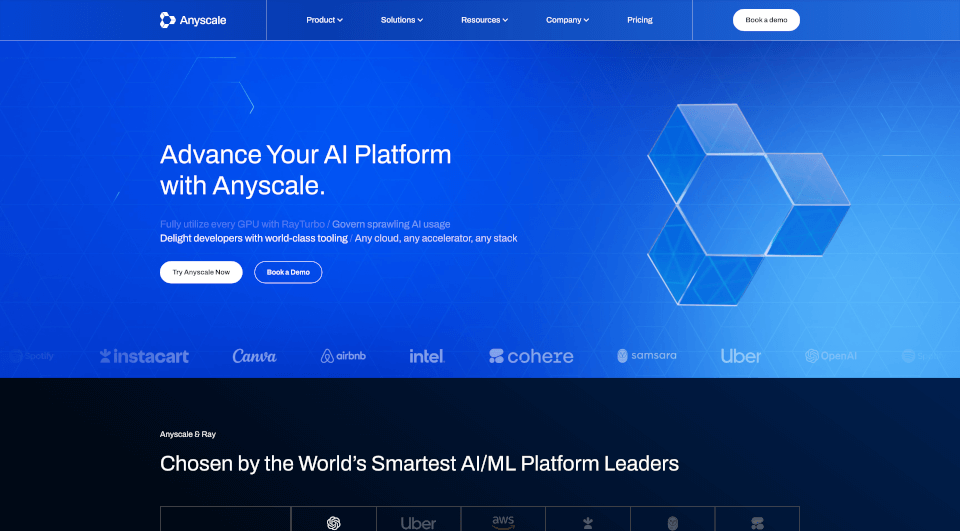Click the samsara logo in the hero carousel
Screen dimensions: 960x531
point(647,356)
